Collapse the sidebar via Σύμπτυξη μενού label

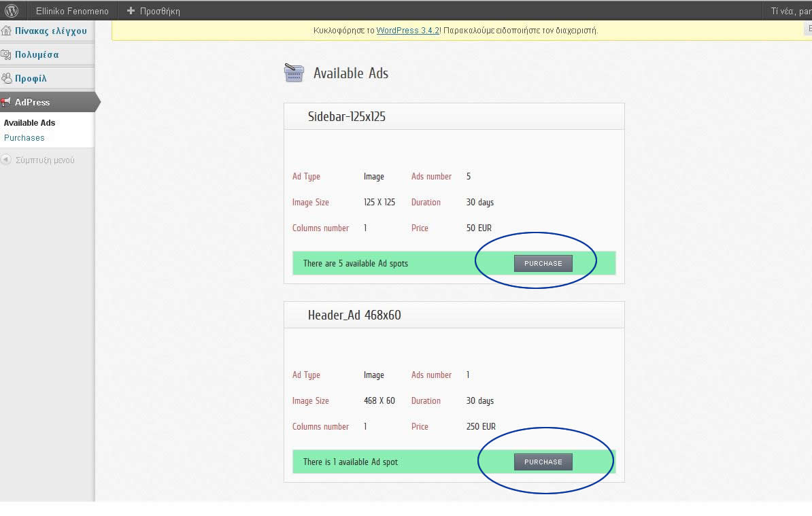point(45,160)
